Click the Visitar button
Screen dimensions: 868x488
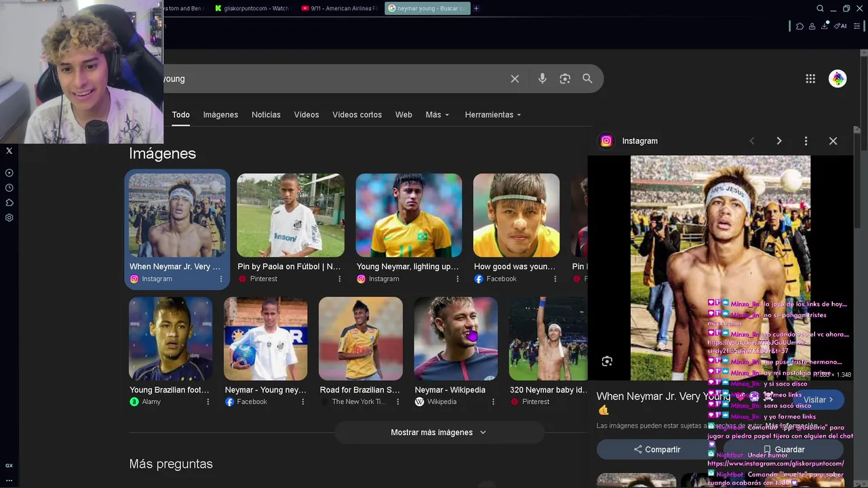point(818,400)
